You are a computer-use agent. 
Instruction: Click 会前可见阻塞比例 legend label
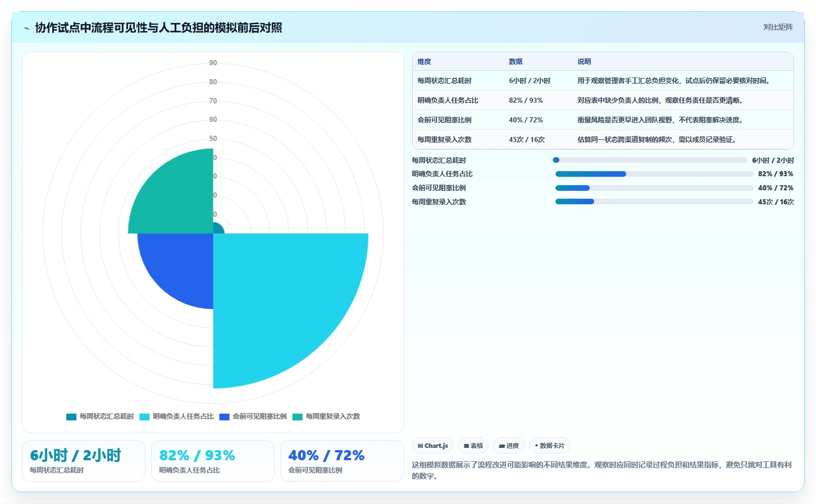pyautogui.click(x=260, y=416)
